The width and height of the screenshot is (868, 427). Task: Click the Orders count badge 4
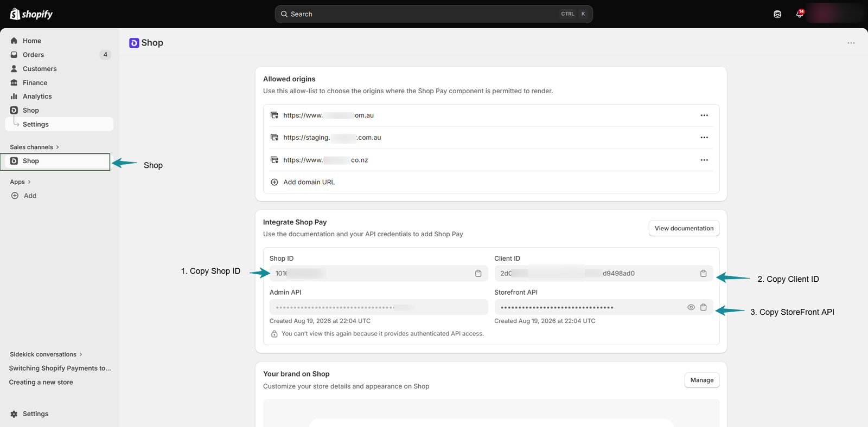click(x=105, y=55)
